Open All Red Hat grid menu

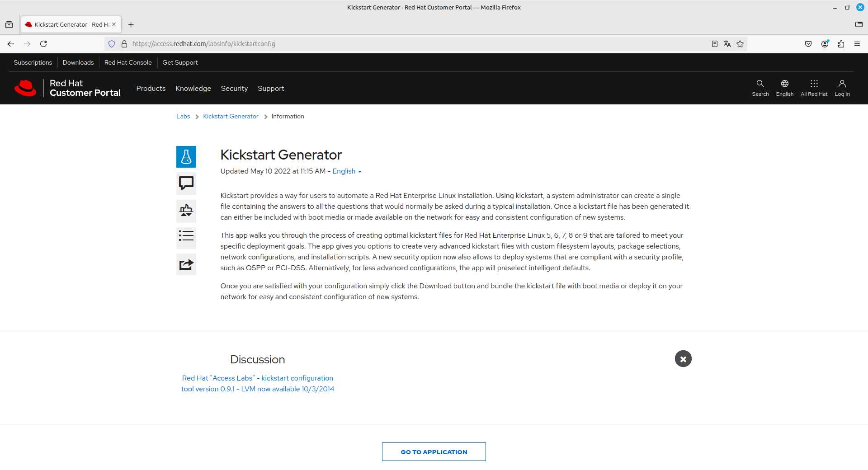click(814, 88)
